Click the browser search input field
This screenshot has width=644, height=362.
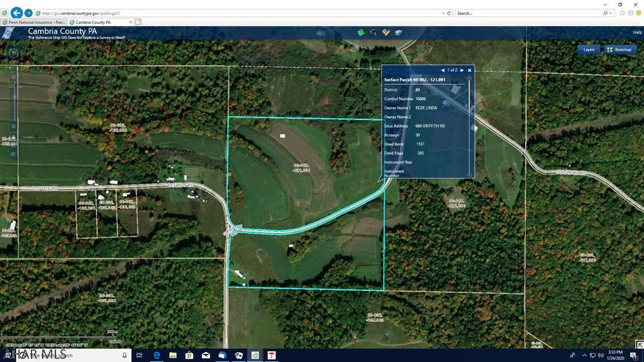click(x=528, y=13)
